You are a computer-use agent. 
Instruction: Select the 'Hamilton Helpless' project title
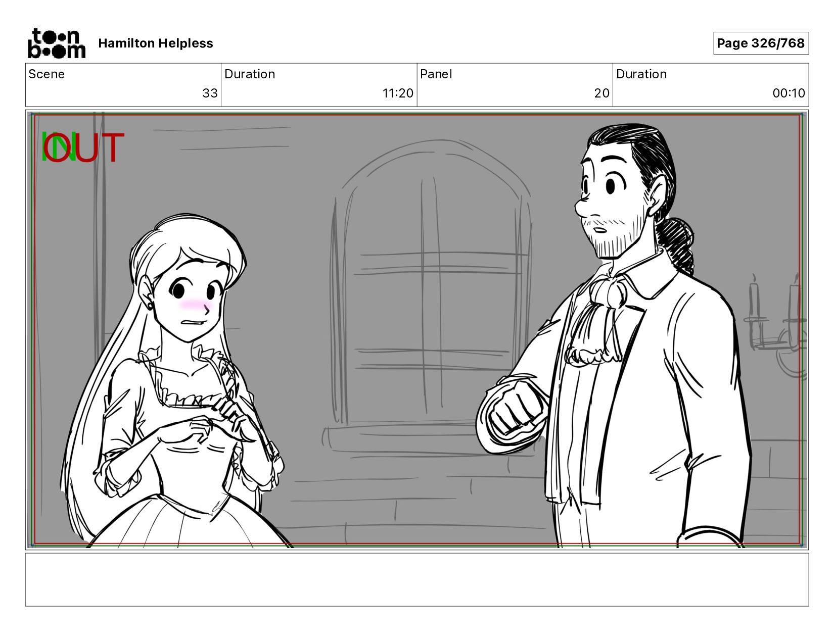coord(156,43)
